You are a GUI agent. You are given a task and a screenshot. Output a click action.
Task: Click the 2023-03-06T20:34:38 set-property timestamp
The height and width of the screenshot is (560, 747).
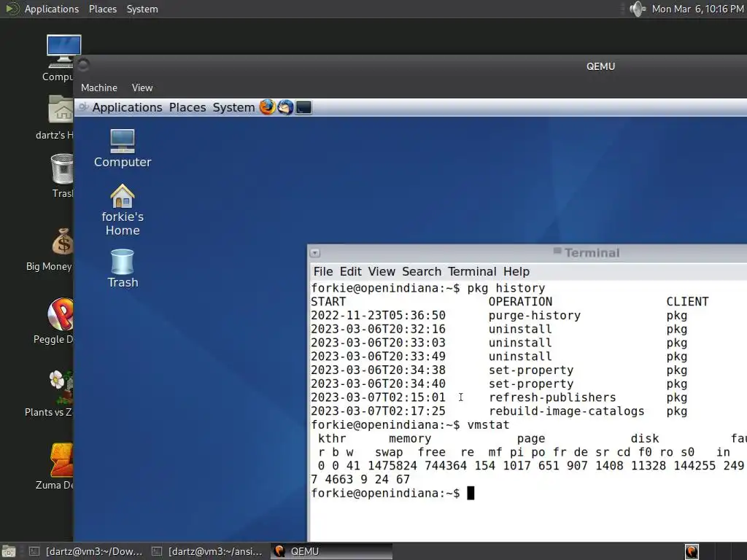click(x=379, y=370)
